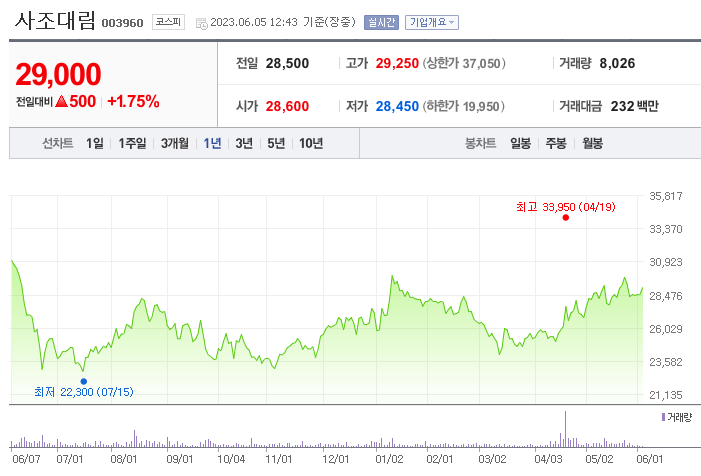
Task: Click the 고가 value 29,250
Action: click(397, 63)
